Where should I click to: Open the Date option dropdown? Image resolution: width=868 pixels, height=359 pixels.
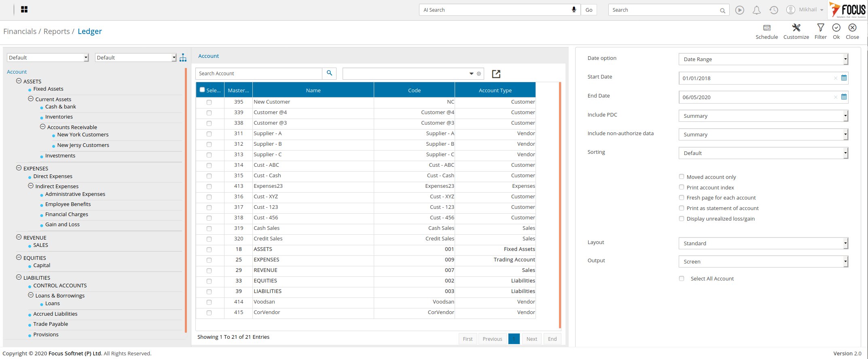(x=763, y=59)
